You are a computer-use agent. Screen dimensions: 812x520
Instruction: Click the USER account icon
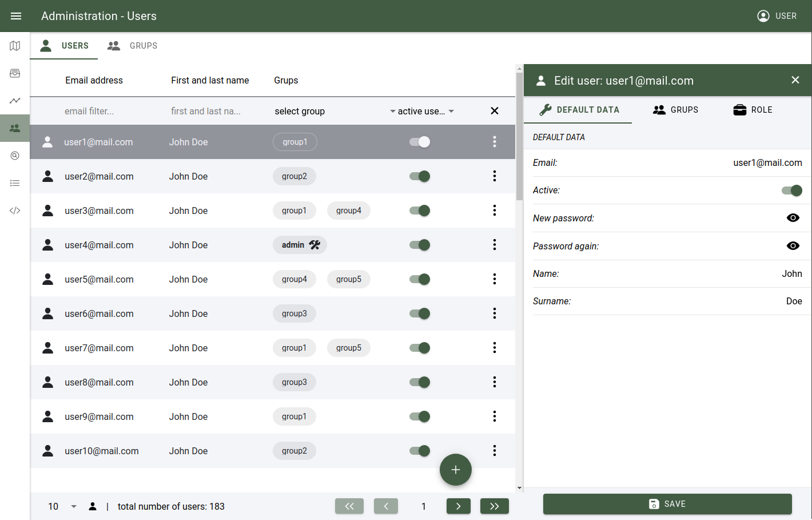[x=763, y=16]
